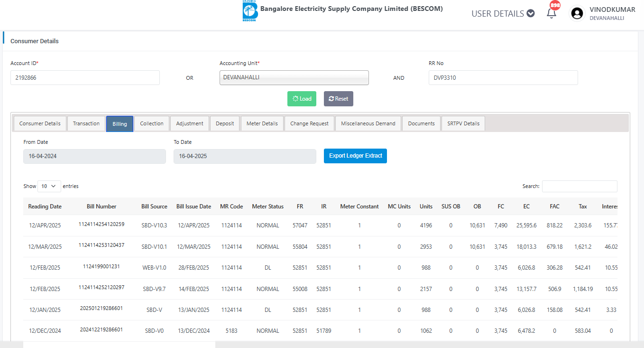Click the 818.22 FAC value
Image resolution: width=644 pixels, height=348 pixels.
(554, 226)
